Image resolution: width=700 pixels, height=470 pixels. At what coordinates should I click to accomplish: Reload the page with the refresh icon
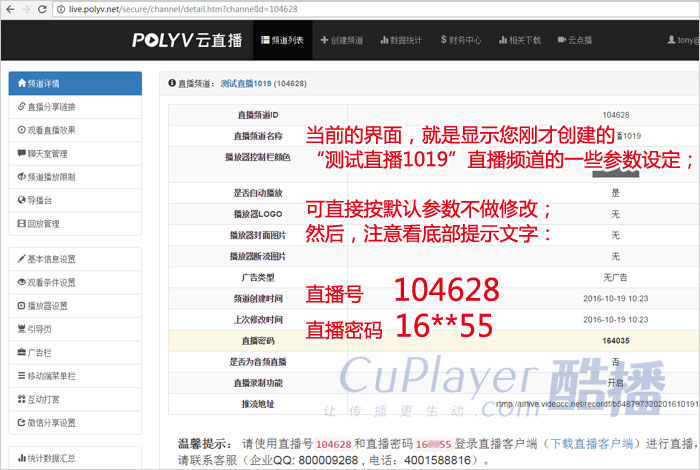pos(42,9)
